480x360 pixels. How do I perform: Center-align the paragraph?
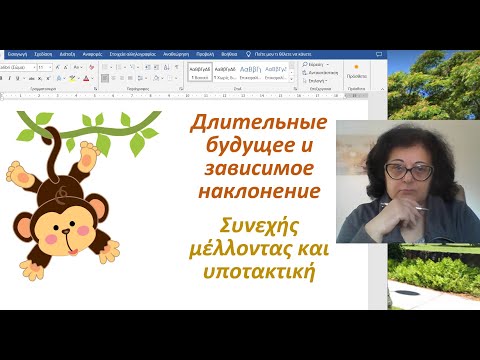click(114, 78)
